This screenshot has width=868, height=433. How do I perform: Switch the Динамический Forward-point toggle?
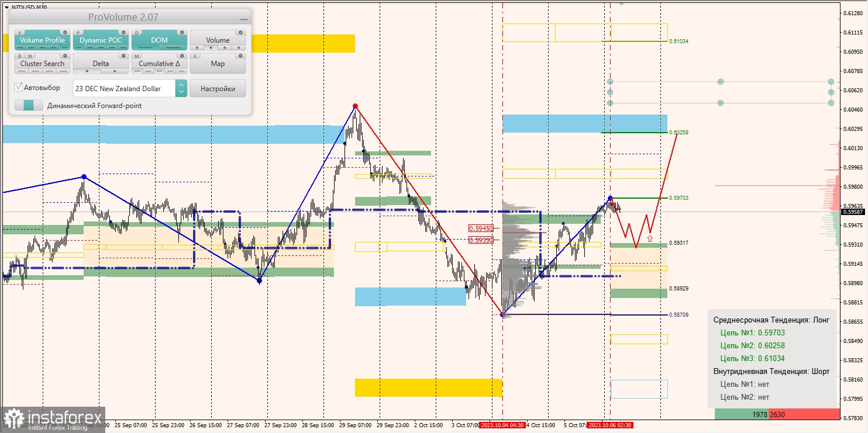(29, 105)
